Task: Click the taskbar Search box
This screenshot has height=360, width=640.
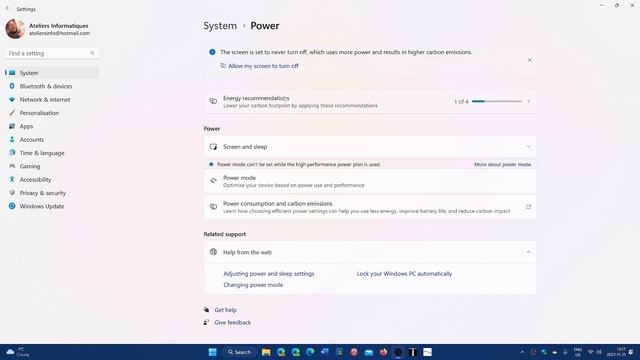Action: point(240,352)
